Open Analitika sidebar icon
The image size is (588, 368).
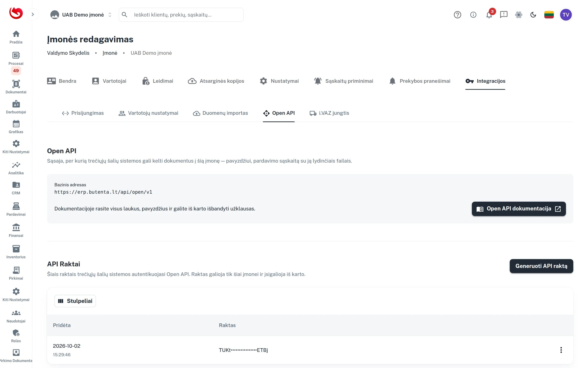16,168
